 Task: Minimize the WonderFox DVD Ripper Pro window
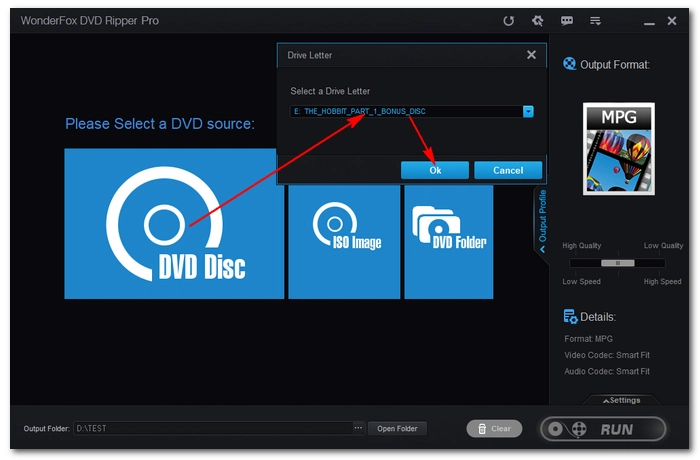[x=649, y=23]
